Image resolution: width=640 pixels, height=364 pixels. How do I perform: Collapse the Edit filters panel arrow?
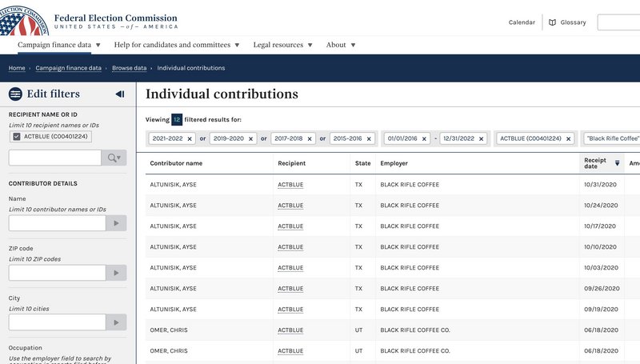point(120,94)
